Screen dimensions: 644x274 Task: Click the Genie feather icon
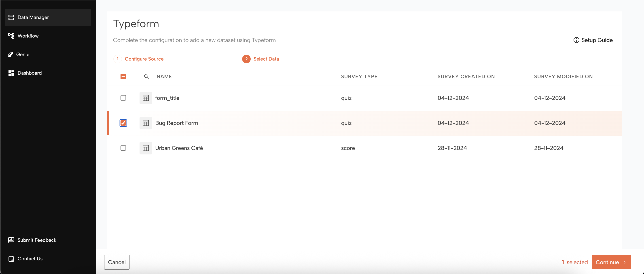click(x=10, y=55)
